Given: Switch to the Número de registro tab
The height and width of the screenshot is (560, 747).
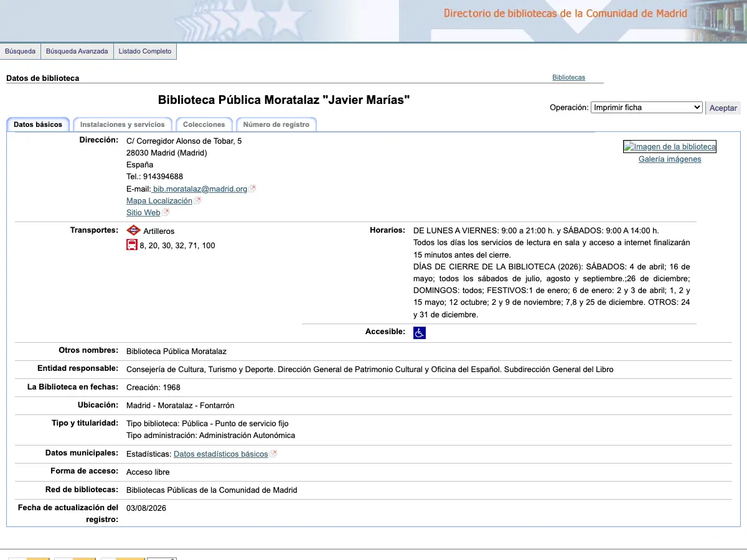Looking at the screenshot, I should pyautogui.click(x=276, y=124).
